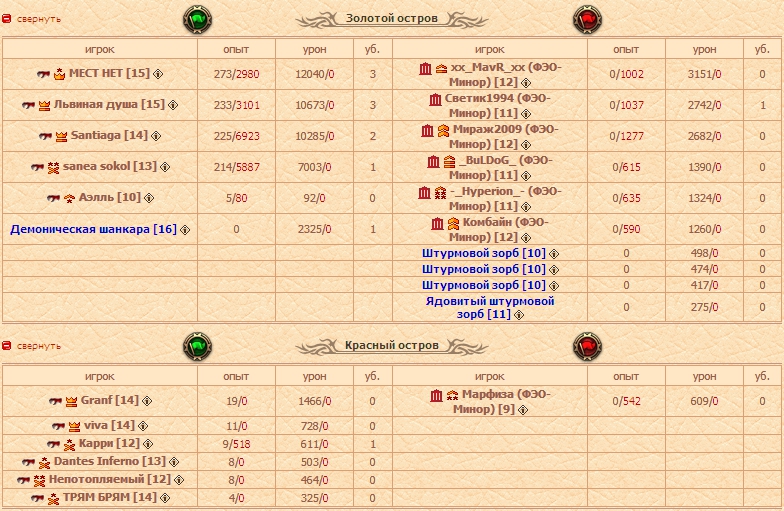Open player profile Львиная душа [15]

[x=110, y=104]
